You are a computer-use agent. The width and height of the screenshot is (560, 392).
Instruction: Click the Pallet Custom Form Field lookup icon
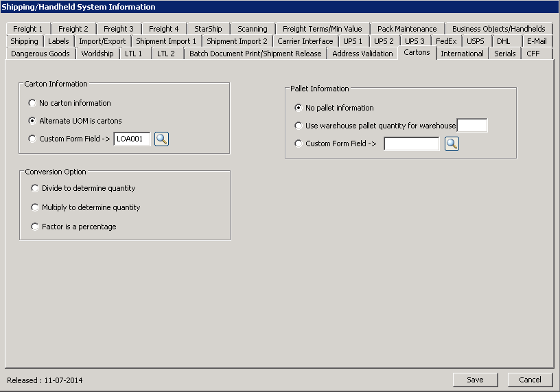(x=452, y=143)
